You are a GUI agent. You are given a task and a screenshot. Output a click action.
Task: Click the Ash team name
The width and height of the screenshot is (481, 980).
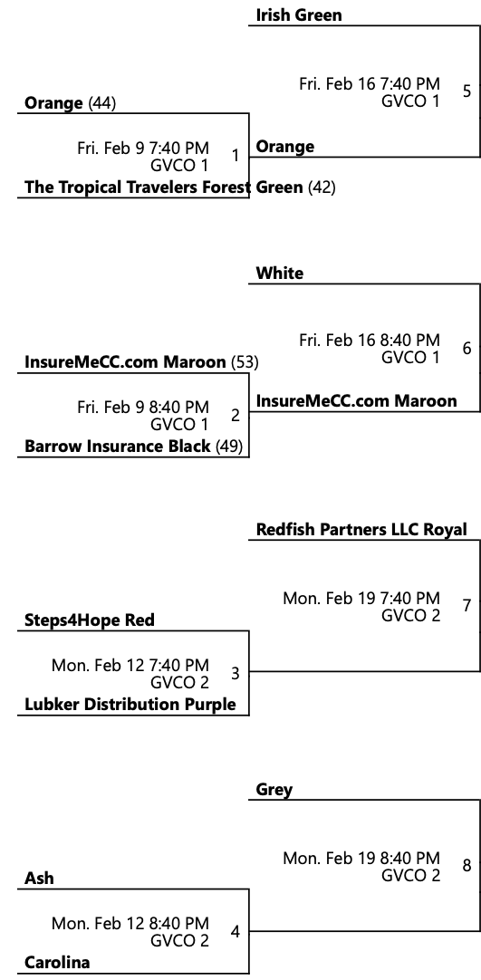[x=39, y=879]
